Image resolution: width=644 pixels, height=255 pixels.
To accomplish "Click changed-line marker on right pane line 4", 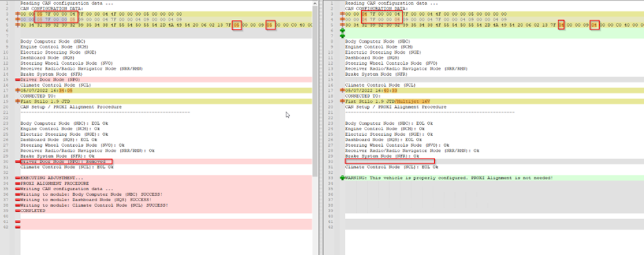I will pos(342,19).
